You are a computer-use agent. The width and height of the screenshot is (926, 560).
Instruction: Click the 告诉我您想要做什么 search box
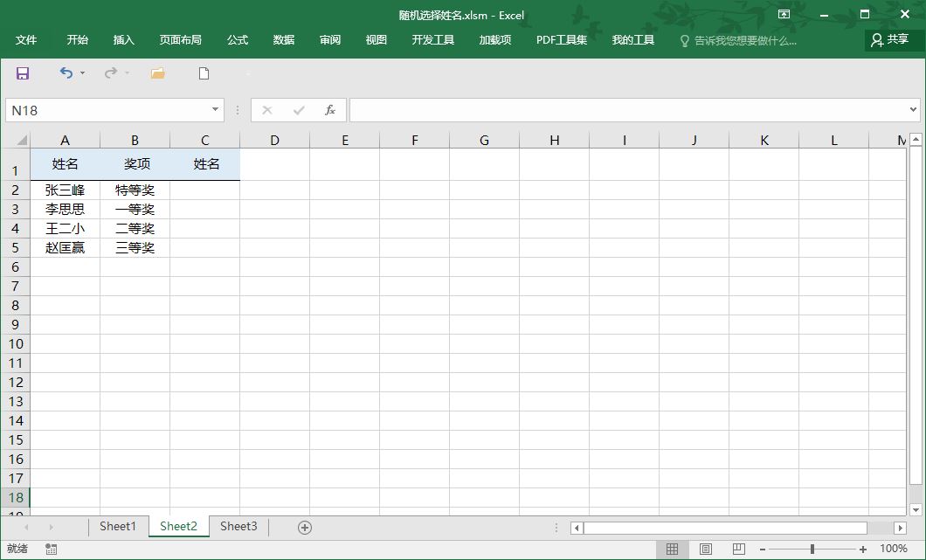pyautogui.click(x=738, y=41)
